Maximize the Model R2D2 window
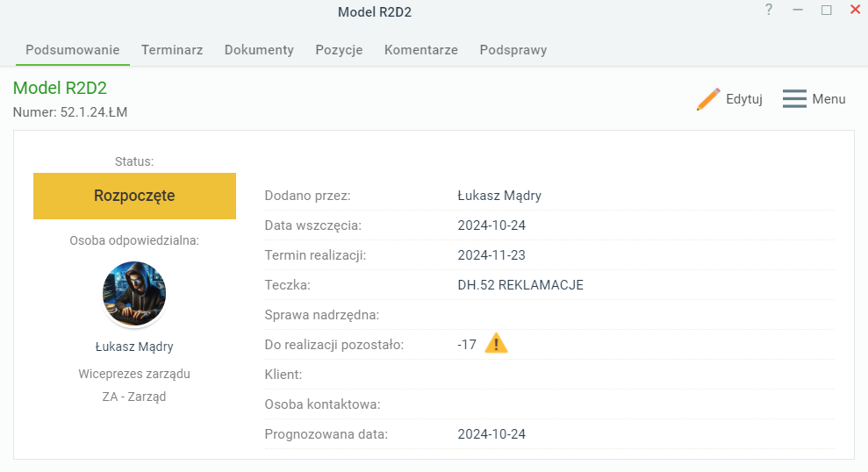The height and width of the screenshot is (472, 868). click(x=827, y=10)
